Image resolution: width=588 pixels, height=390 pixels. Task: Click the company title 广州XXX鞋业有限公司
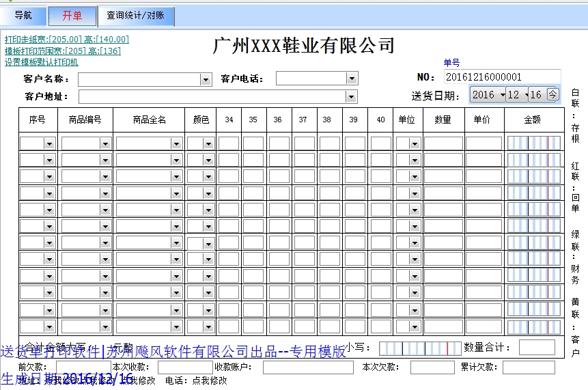point(304,45)
